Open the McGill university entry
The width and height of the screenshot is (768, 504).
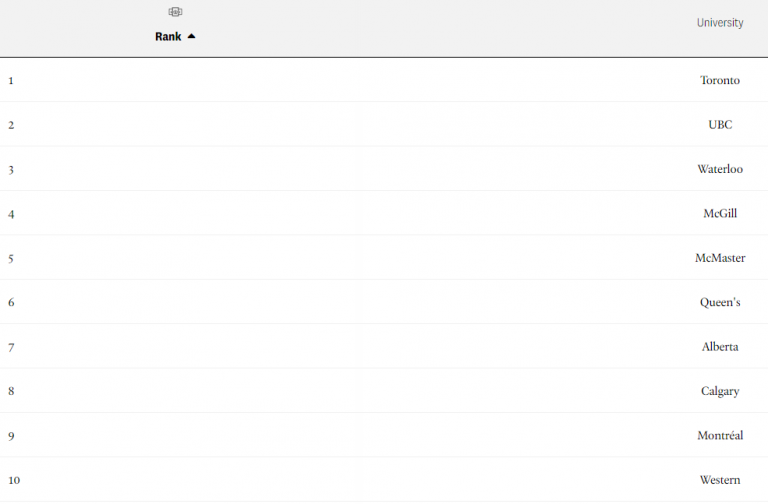click(x=720, y=214)
